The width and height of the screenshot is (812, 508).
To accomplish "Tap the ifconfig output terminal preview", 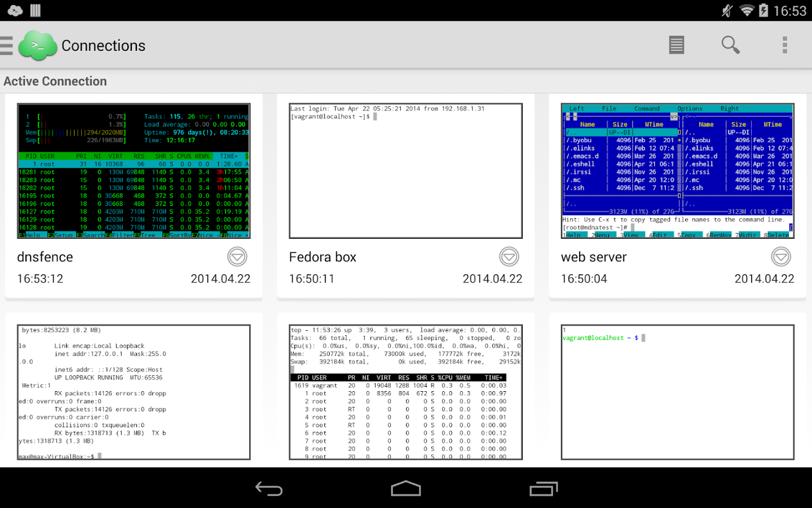I will tap(133, 391).
